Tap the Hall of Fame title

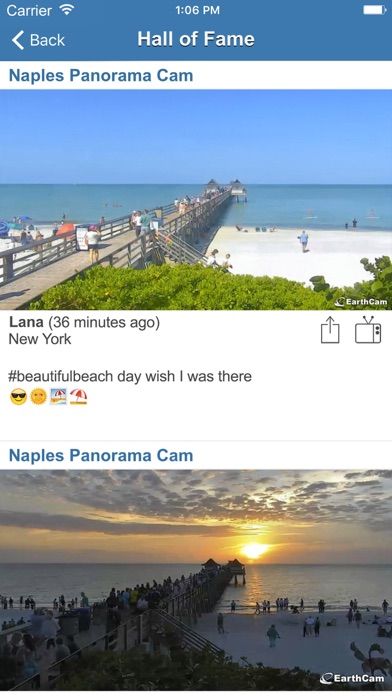[x=196, y=39]
